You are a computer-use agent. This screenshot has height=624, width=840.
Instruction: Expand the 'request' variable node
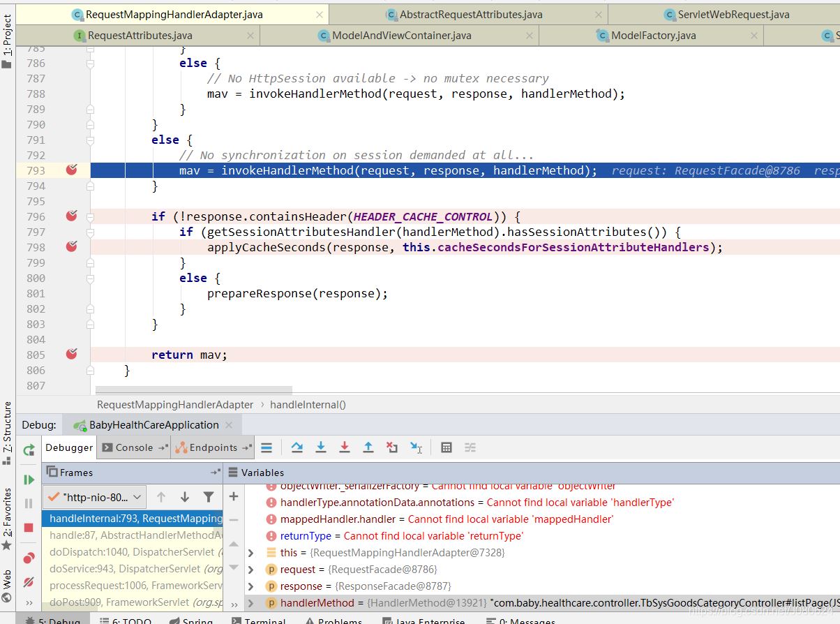coord(251,570)
